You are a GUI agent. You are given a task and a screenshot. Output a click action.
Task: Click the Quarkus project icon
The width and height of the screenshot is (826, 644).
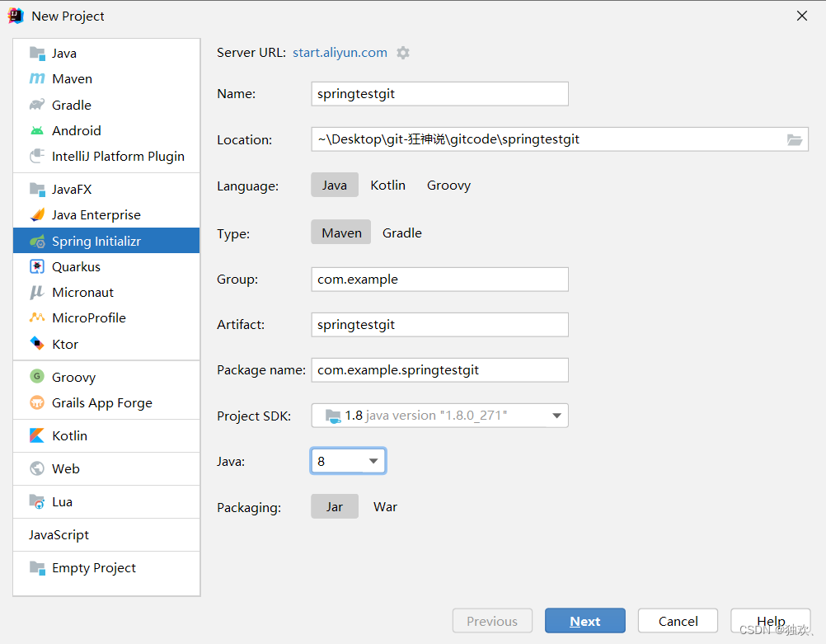pyautogui.click(x=37, y=266)
